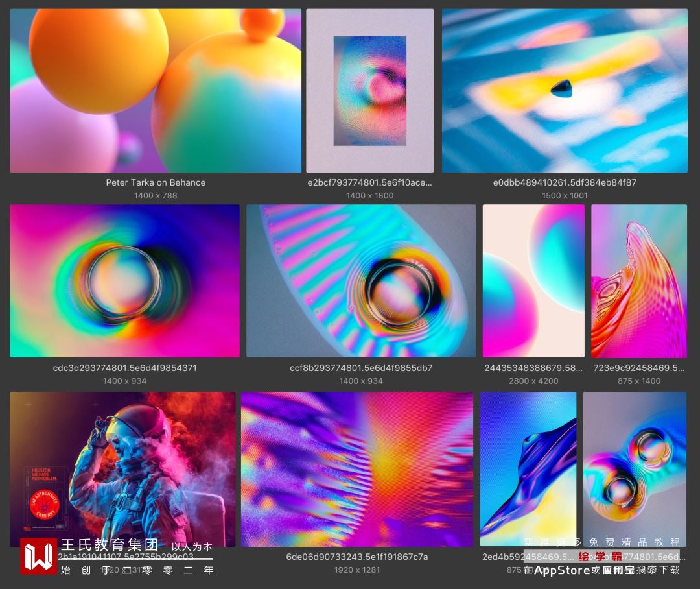Click the filename 'e2bcf793774801.5e6f10ace...'
The image size is (700, 589).
[369, 182]
